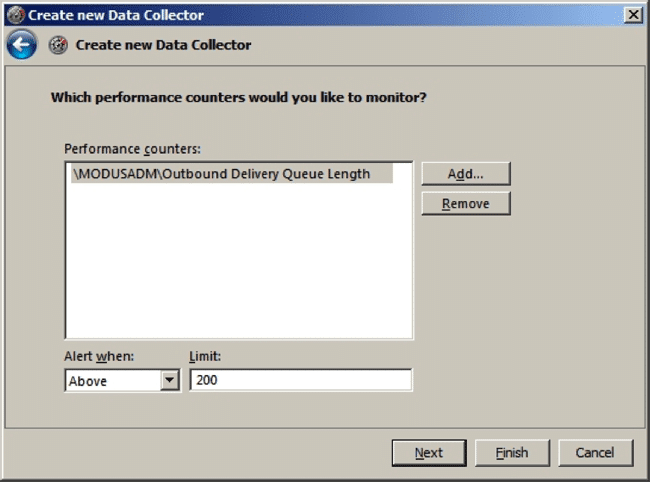Image resolution: width=650 pixels, height=482 pixels.
Task: Click the performance counters question heading
Action: (x=240, y=98)
